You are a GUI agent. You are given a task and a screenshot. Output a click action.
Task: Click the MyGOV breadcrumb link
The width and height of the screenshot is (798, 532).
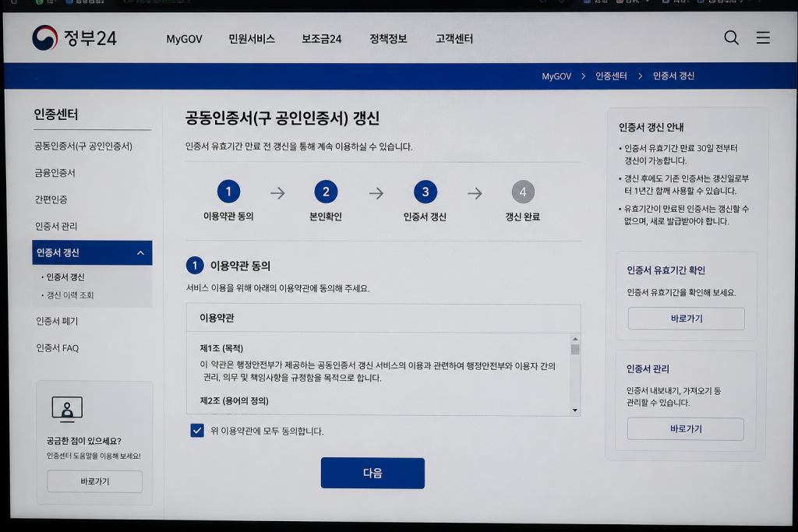556,76
